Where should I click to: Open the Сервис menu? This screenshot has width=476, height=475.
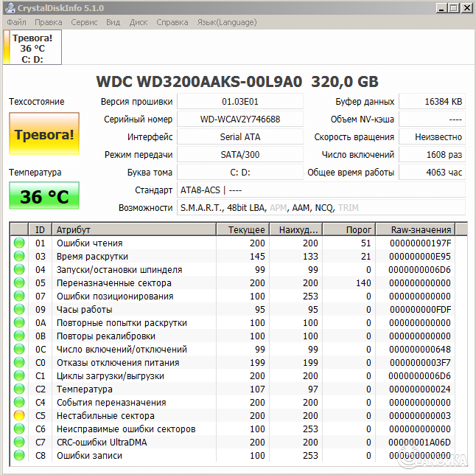click(84, 22)
